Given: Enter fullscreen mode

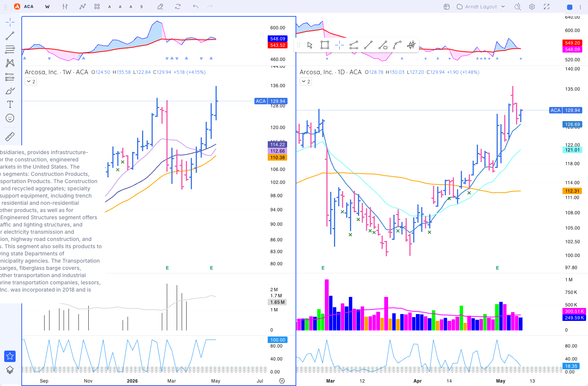Looking at the screenshot, I should (546, 6).
